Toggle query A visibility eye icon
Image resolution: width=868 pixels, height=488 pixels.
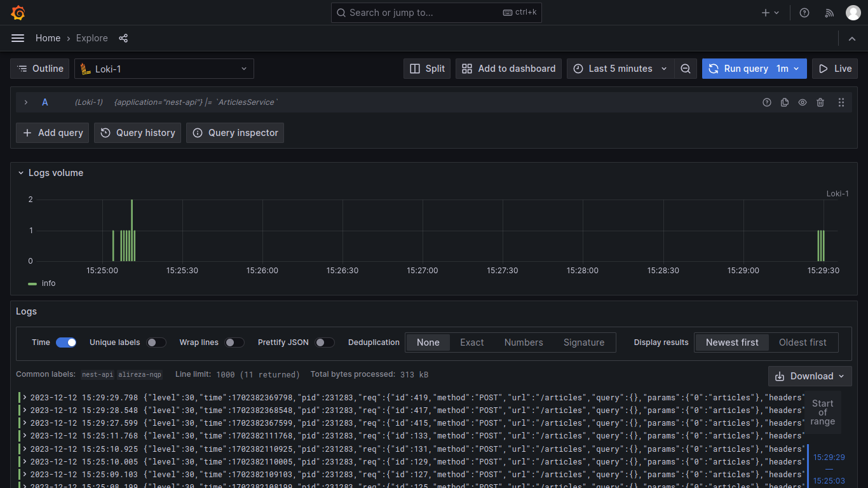803,102
